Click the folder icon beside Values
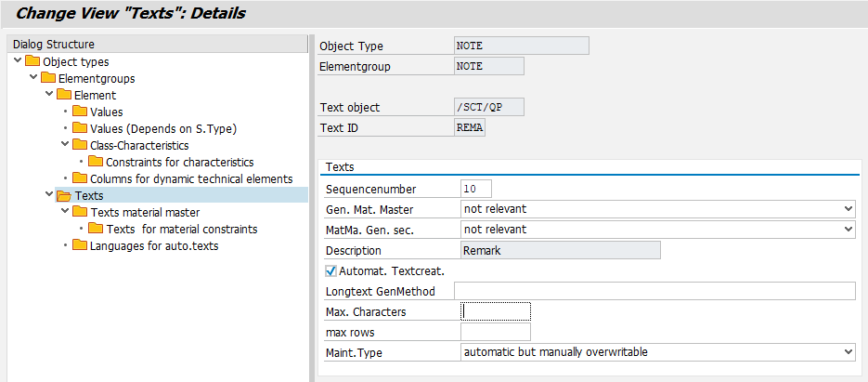This screenshot has height=382, width=868. click(80, 112)
